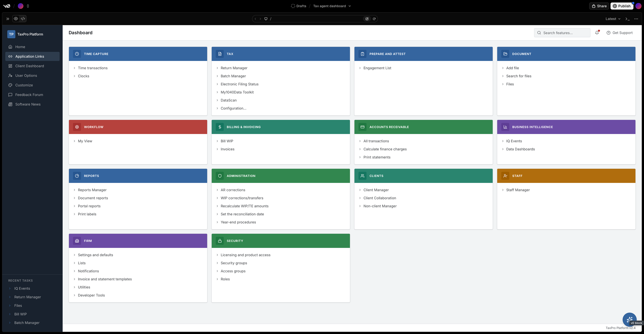Click the Workflow gear icon
Viewport: 644px width, 334px height.
[77, 127]
